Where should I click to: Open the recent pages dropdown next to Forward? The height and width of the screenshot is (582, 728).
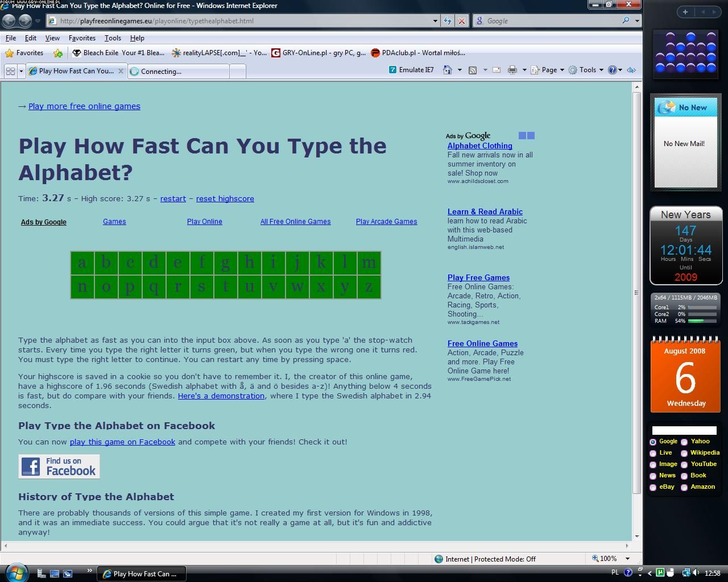point(38,20)
